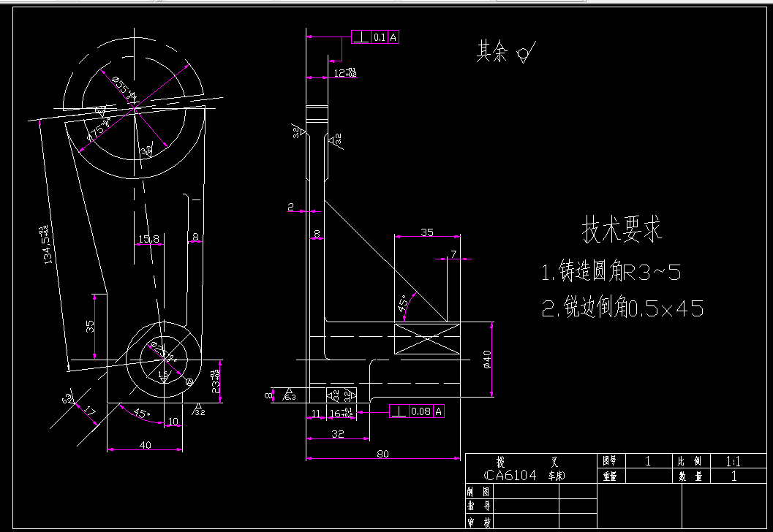Select the datum A reference symbol
This screenshot has height=532, width=773.
point(189,381)
